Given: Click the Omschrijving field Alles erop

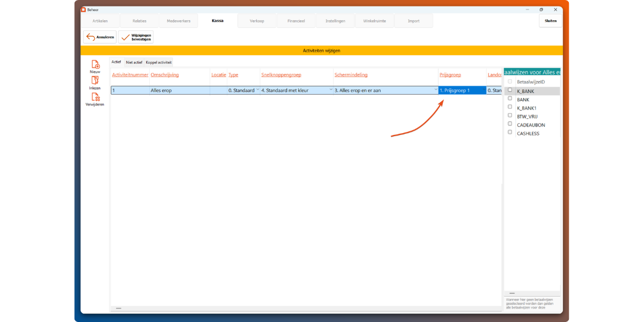Looking at the screenshot, I should (x=179, y=91).
